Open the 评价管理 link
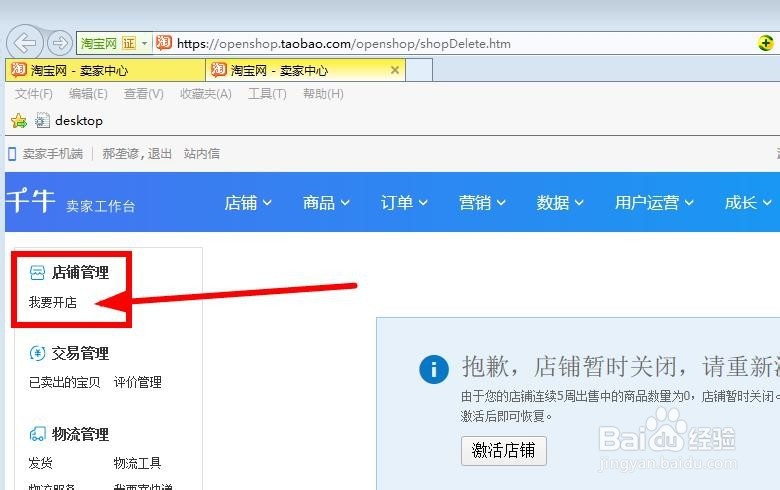The image size is (780, 490). [x=138, y=382]
